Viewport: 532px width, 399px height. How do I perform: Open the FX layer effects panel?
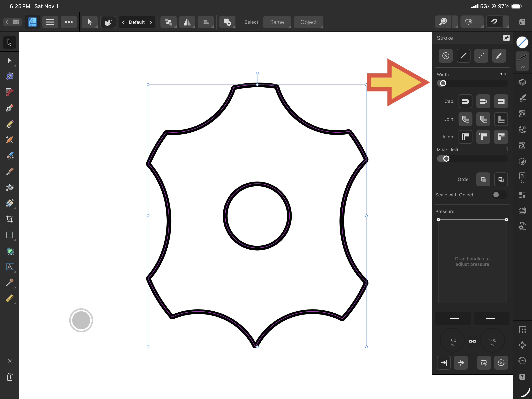[x=522, y=146]
